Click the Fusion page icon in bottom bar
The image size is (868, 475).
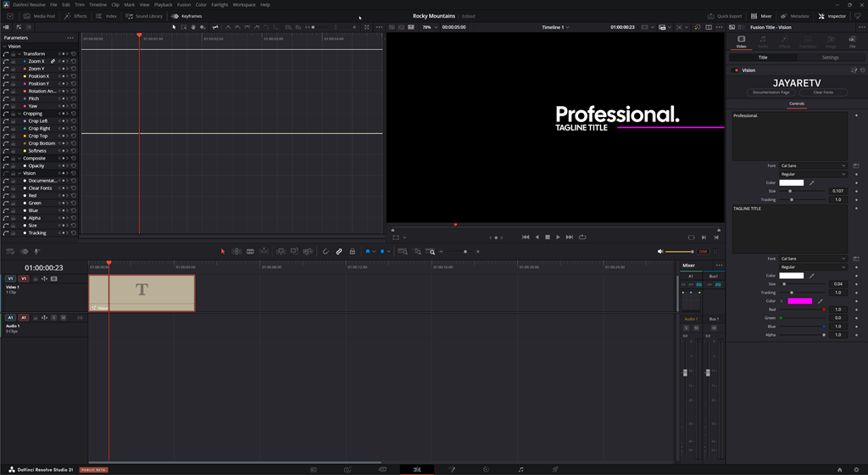pos(452,469)
